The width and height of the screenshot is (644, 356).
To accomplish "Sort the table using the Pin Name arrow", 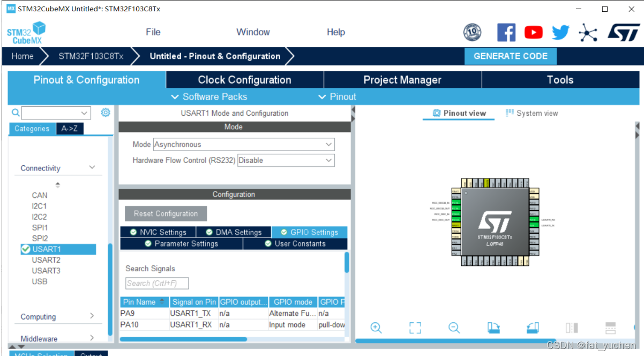I will point(162,302).
